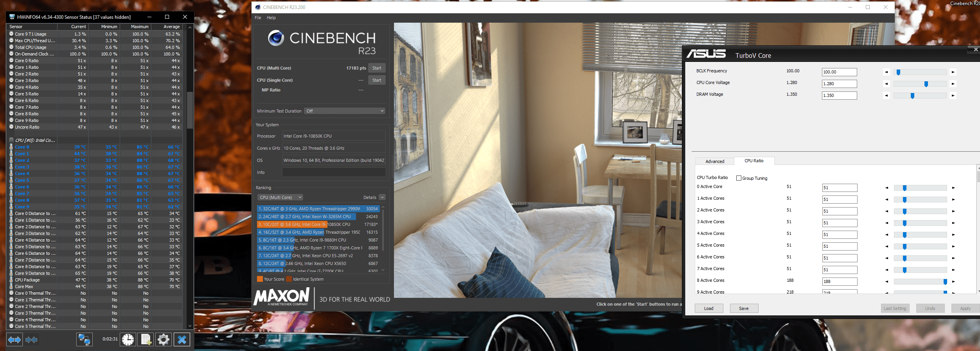Open CPU (Multi Core) ranking dropdown
The image size is (980, 351).
[x=281, y=197]
